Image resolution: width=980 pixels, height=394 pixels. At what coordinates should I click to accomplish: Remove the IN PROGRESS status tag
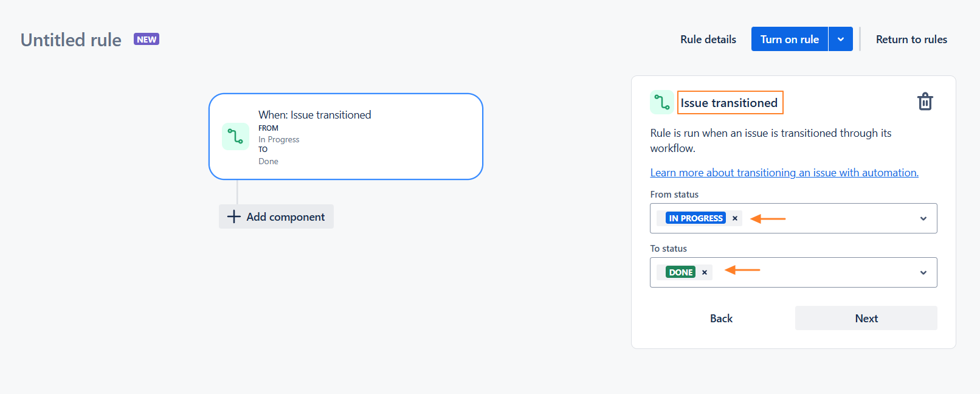pyautogui.click(x=734, y=218)
